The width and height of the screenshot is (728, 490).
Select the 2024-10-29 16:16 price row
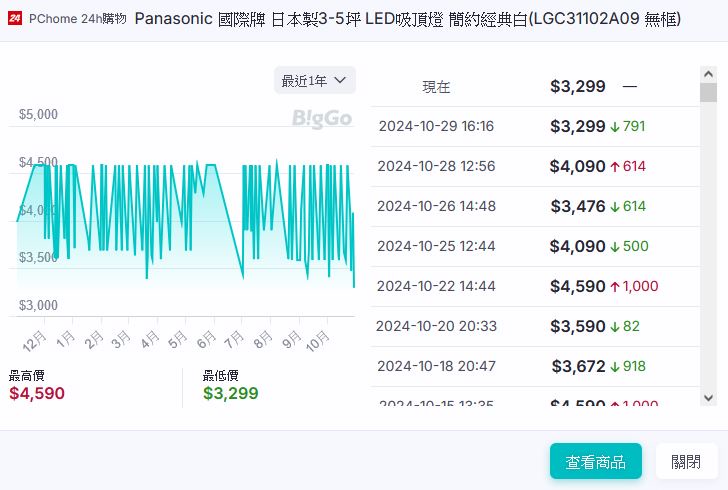(x=535, y=126)
